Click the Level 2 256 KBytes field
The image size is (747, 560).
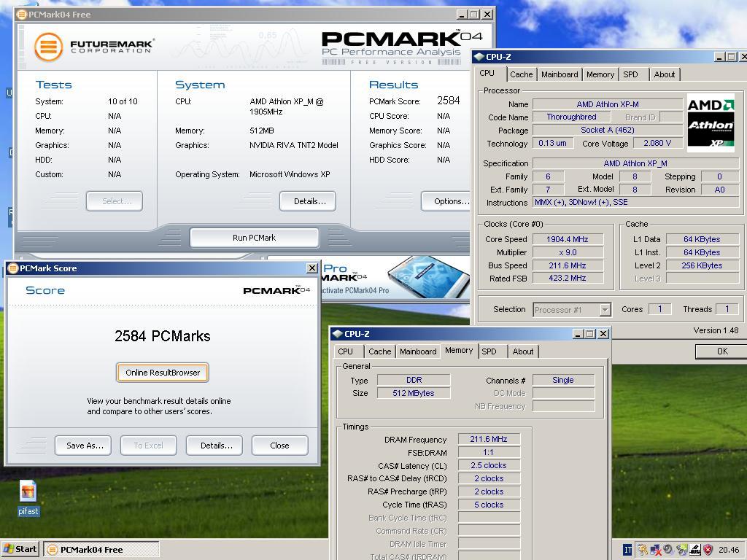coord(702,265)
